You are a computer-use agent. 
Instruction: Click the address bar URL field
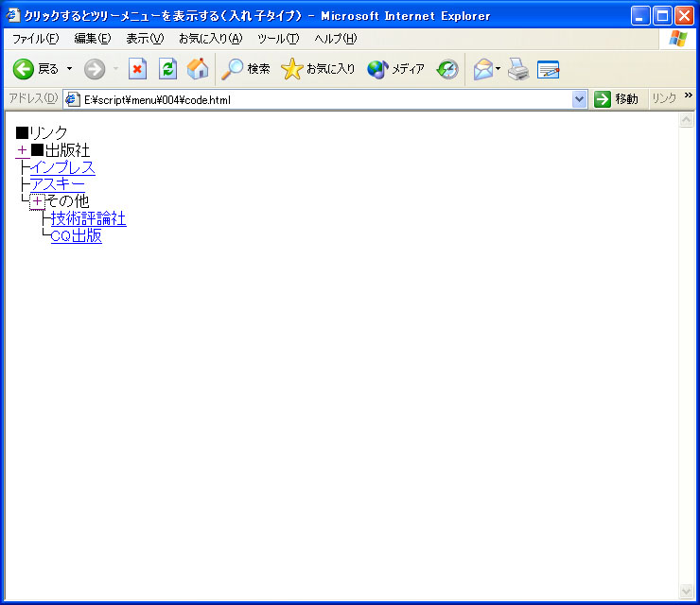point(326,99)
